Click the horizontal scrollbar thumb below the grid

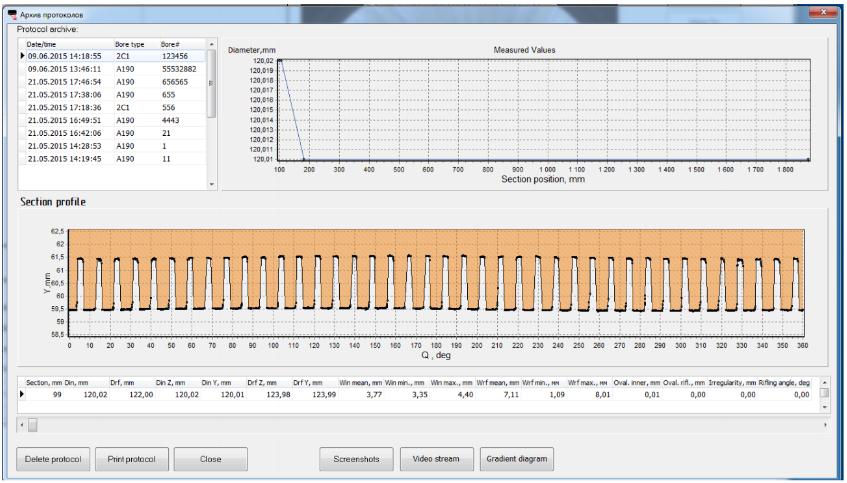(x=33, y=425)
